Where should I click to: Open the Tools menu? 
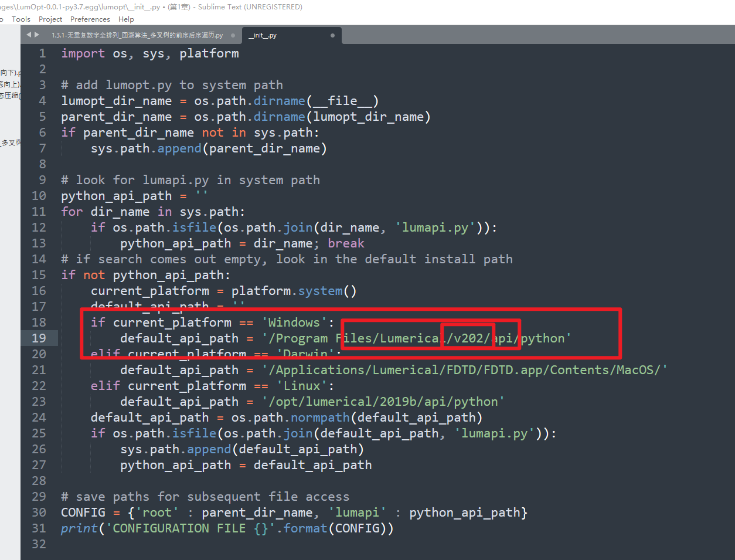[21, 19]
